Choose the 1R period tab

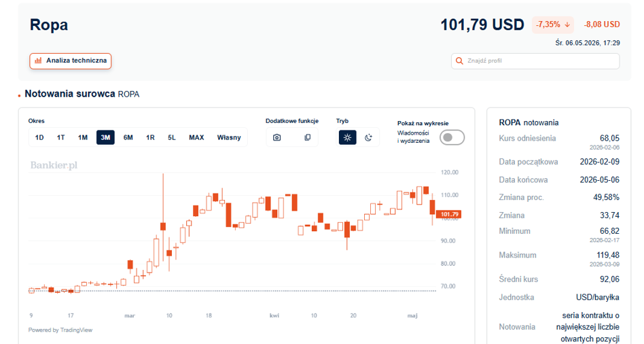point(150,137)
